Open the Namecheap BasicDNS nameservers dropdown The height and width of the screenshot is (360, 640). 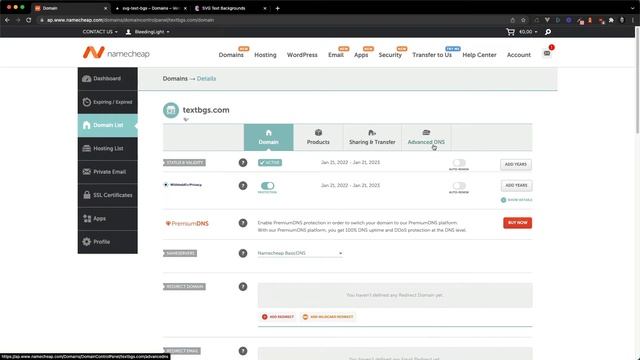pos(300,253)
